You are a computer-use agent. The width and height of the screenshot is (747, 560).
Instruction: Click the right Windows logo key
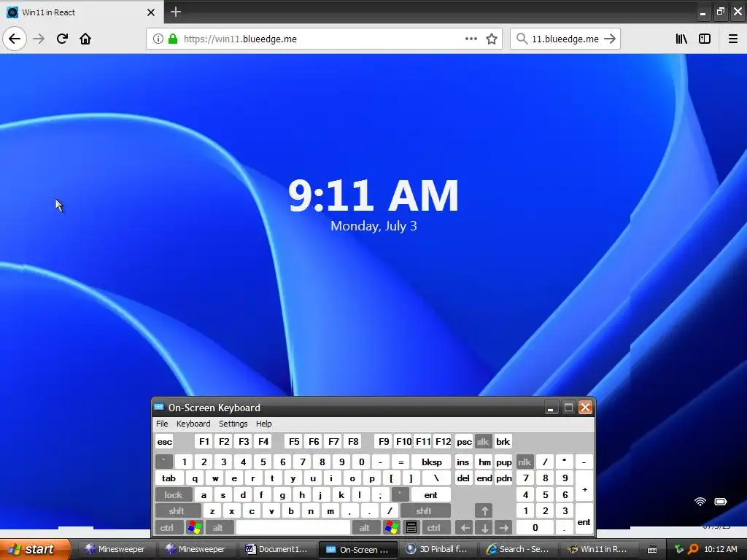click(x=392, y=528)
